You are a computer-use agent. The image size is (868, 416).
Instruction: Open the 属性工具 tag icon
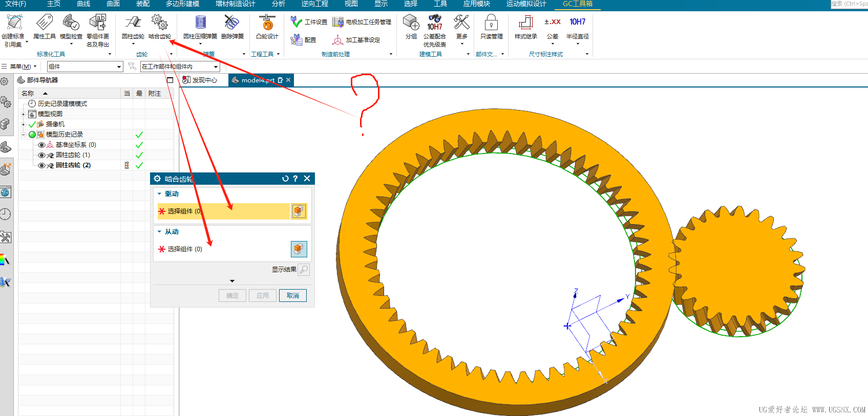(x=44, y=23)
